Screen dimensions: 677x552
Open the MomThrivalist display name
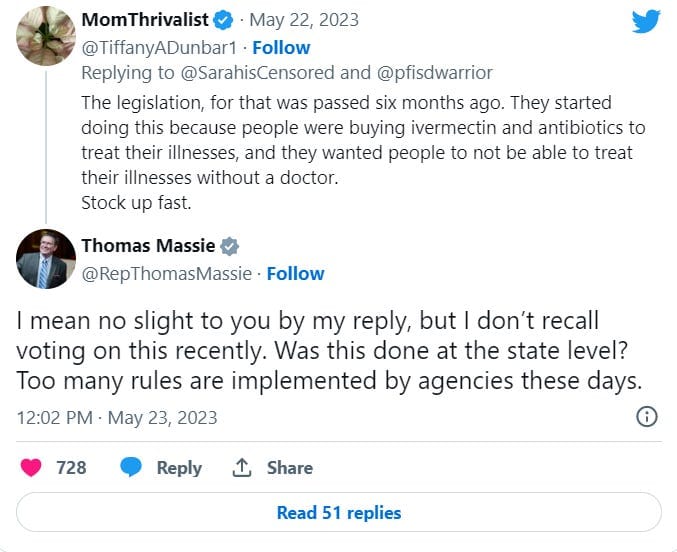pyautogui.click(x=145, y=20)
